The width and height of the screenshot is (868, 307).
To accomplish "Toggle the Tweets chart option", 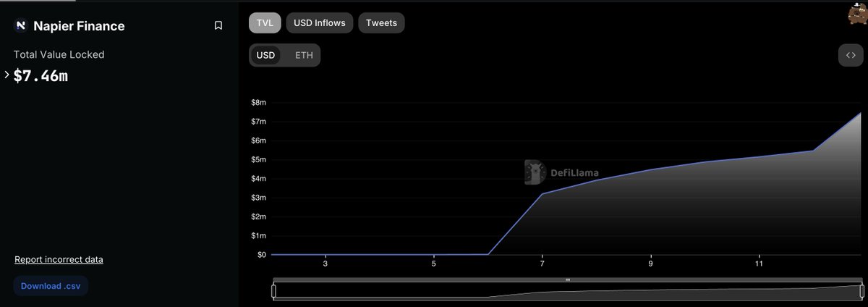I will point(381,22).
